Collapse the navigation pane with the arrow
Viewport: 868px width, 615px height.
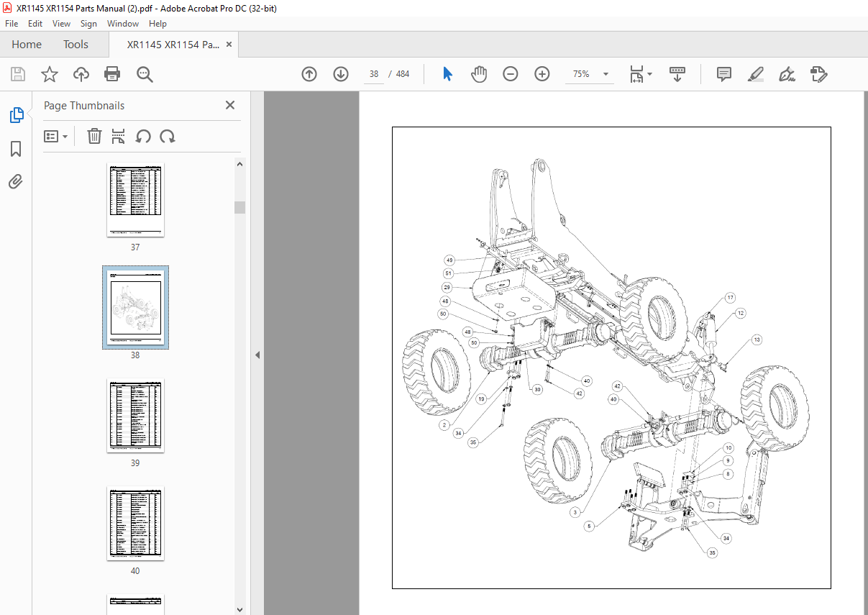point(257,355)
